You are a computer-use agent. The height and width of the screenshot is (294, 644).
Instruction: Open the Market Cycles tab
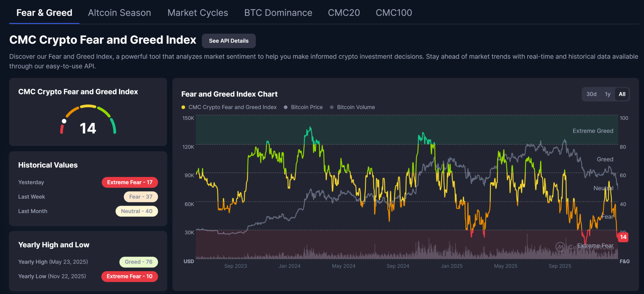198,13
